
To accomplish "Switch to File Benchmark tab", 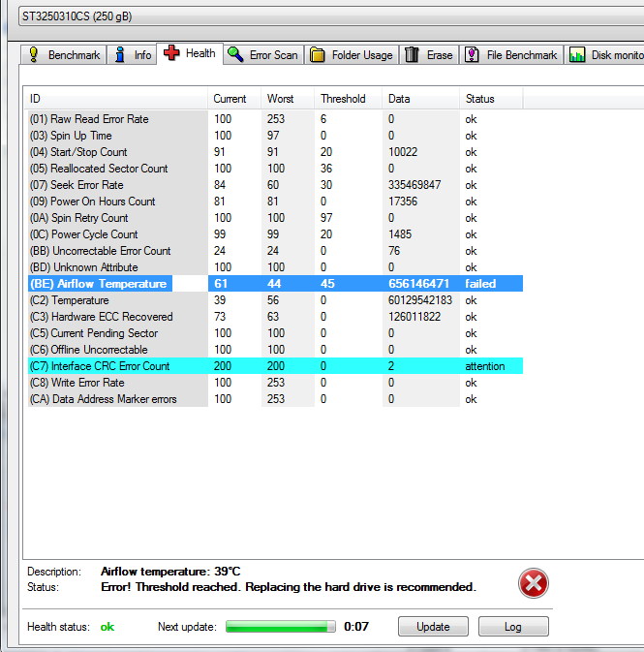I will 511,55.
